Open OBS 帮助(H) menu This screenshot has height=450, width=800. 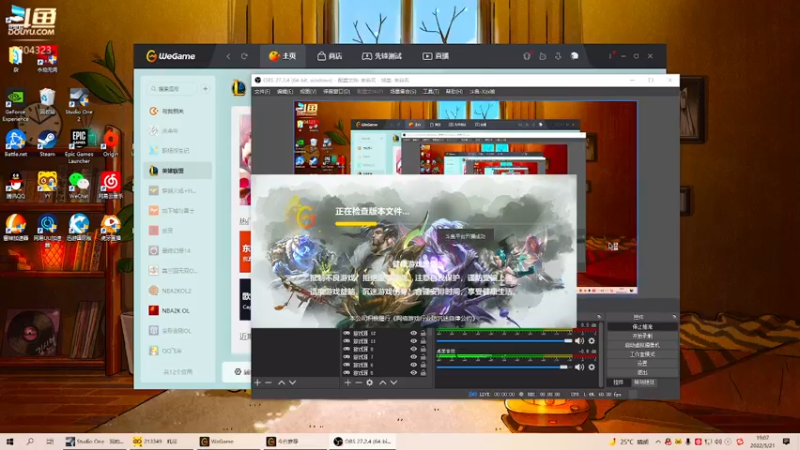pyautogui.click(x=454, y=91)
